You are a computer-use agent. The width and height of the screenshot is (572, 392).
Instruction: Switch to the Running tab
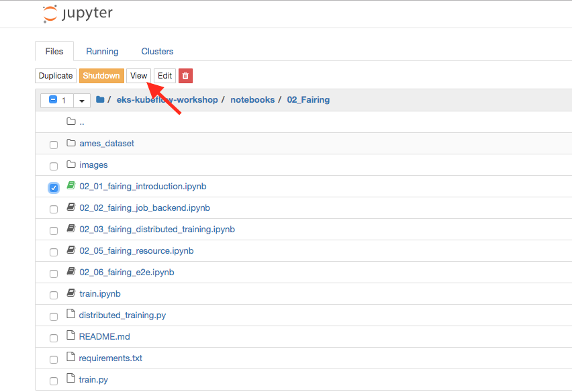tap(102, 52)
